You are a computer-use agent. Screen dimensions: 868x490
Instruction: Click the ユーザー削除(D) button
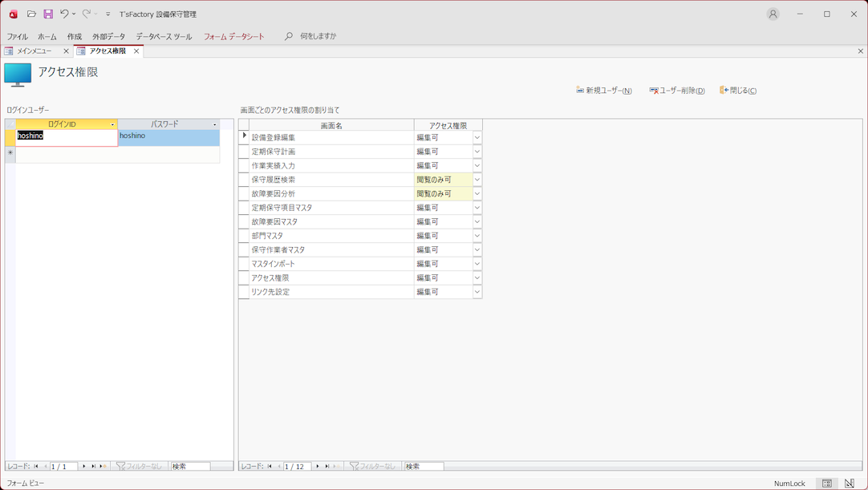point(677,91)
